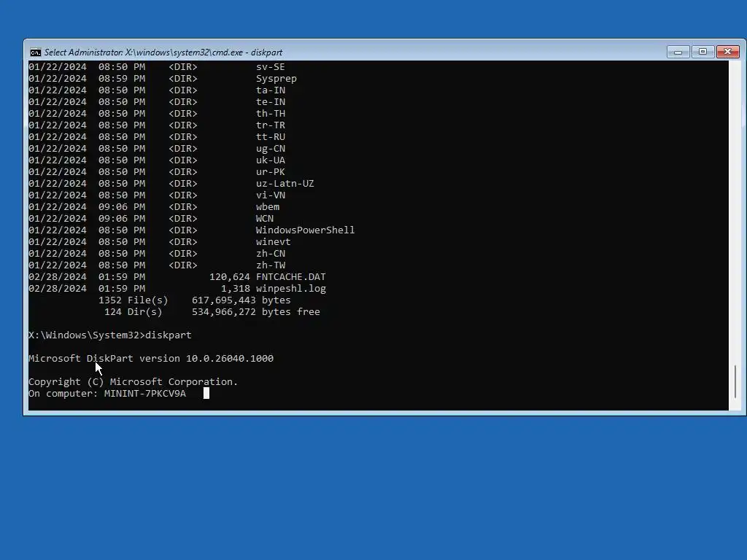The height and width of the screenshot is (560, 747).
Task: Click the 'ta-IN' directory name
Action: pyautogui.click(x=270, y=90)
